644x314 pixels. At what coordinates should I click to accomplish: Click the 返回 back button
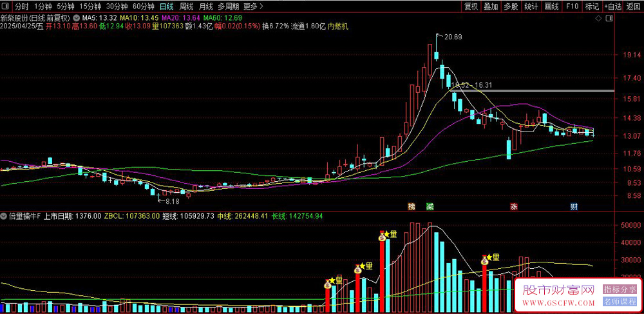(x=634, y=6)
